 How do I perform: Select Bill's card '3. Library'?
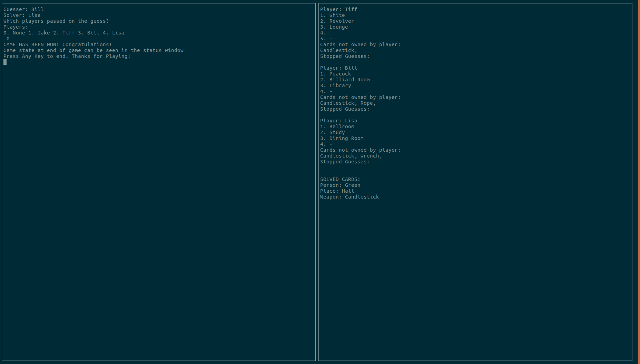[x=336, y=85]
